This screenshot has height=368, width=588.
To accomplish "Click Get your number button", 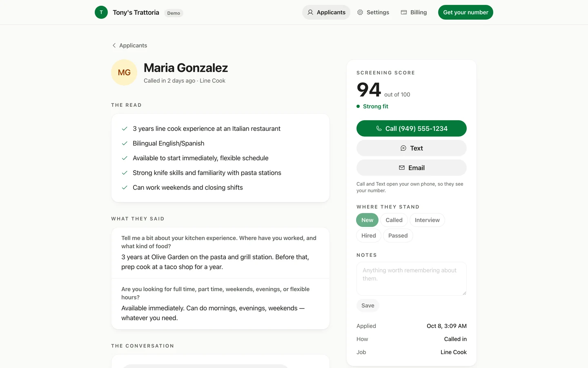I will click(x=465, y=12).
